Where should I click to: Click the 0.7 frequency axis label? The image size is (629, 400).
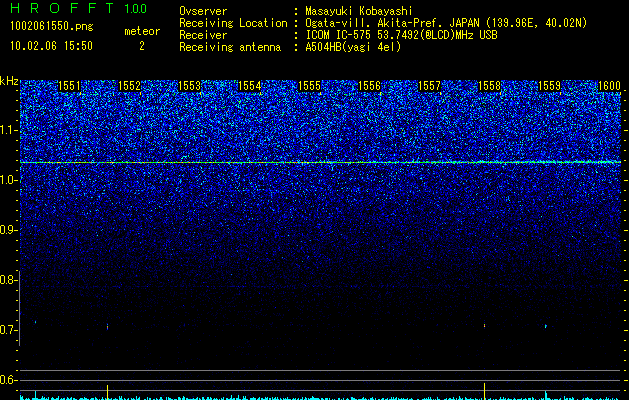(7, 330)
